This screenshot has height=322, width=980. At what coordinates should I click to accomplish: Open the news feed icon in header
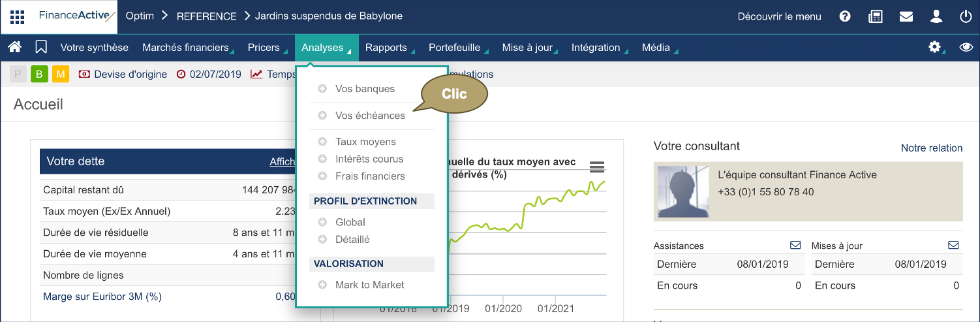[x=876, y=16]
